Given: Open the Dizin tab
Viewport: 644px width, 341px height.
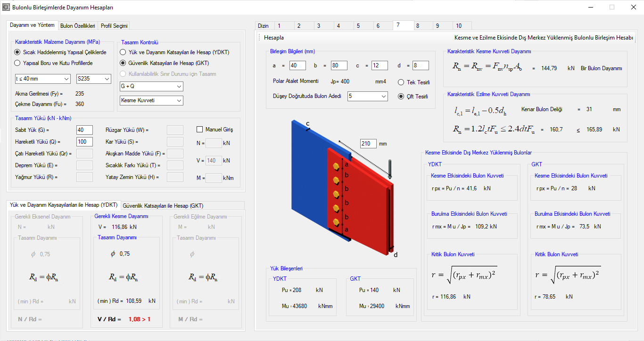Looking at the screenshot, I should pyautogui.click(x=264, y=26).
